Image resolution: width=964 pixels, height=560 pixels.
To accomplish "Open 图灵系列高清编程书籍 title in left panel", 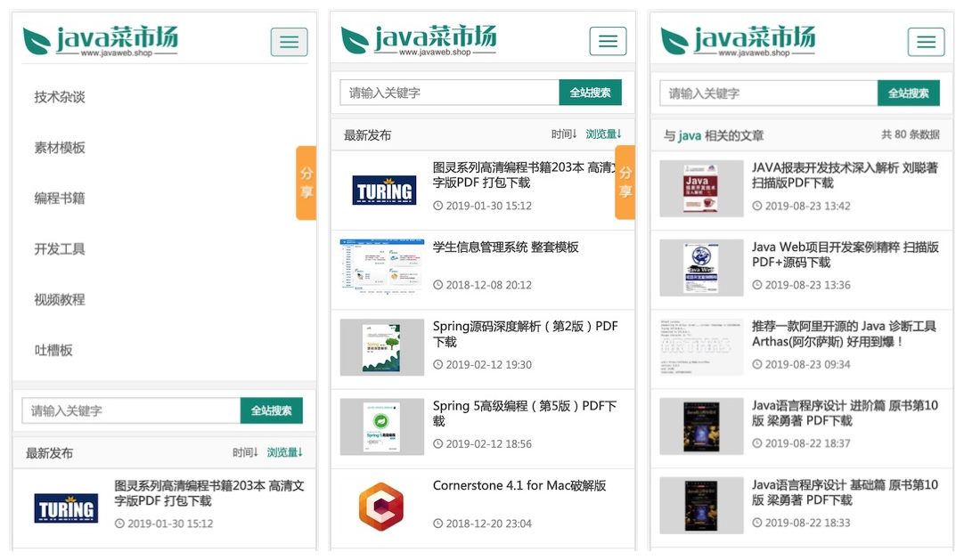I will pyautogui.click(x=209, y=493).
